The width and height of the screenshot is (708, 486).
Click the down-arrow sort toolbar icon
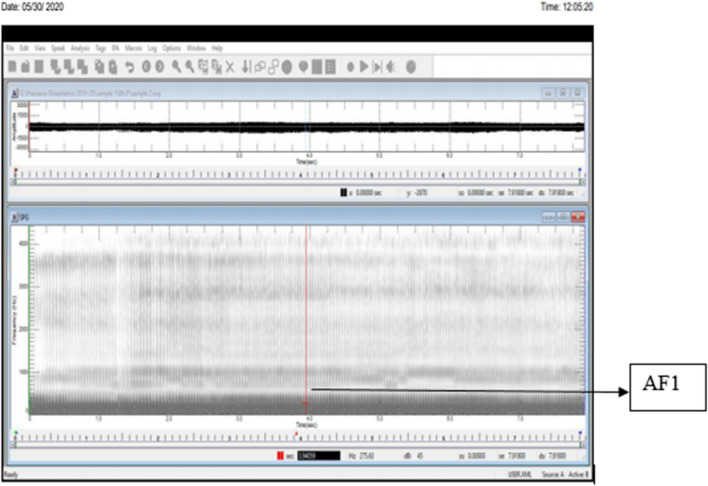point(246,67)
